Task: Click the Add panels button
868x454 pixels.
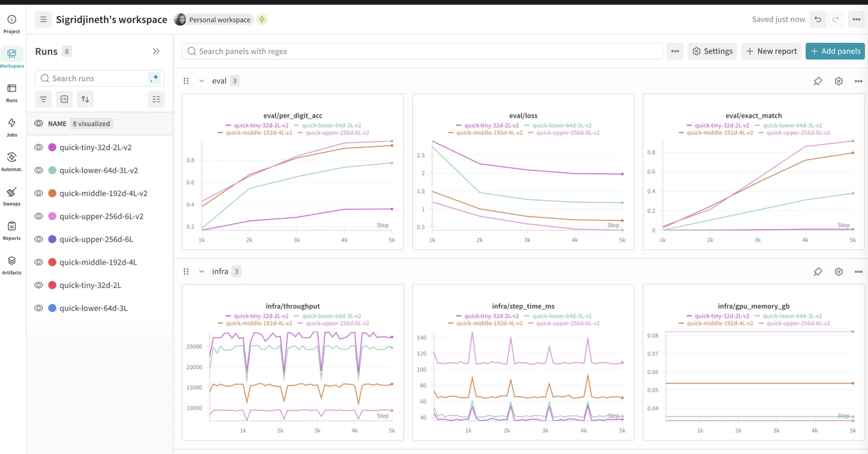Action: 835,51
